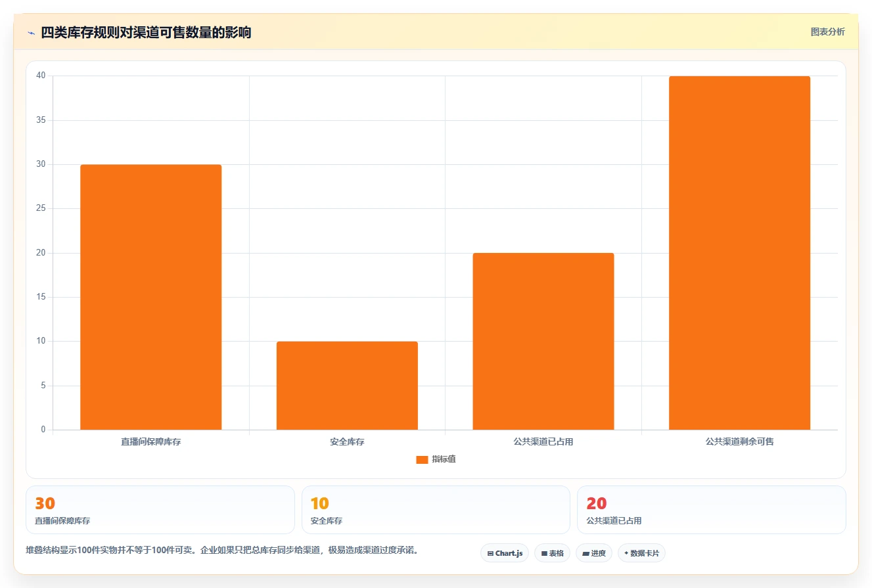This screenshot has height=588, width=872.
Task: Click the note text starting 堆叠结构显示100件实物
Action: pyautogui.click(x=222, y=551)
